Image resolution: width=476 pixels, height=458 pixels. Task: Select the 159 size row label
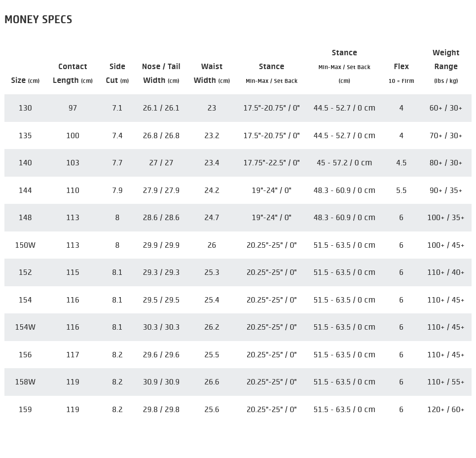coord(25,410)
